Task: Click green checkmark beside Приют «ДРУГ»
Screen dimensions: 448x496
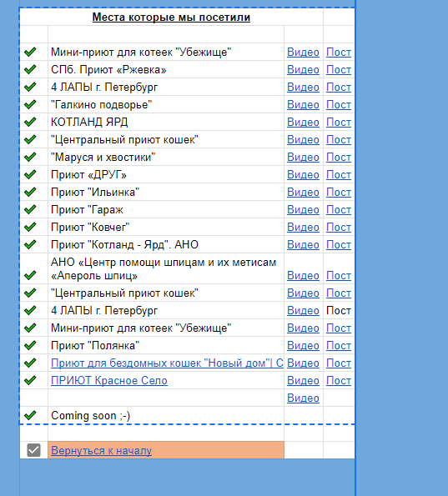Action: tap(30, 174)
